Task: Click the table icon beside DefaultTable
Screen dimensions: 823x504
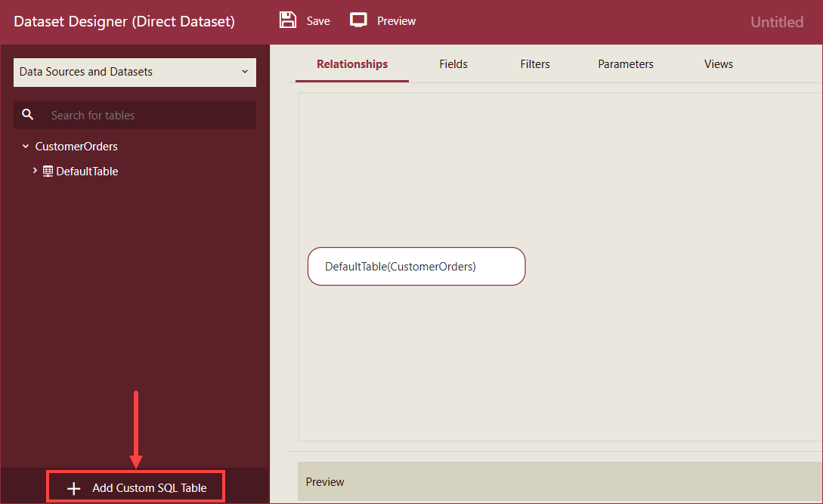Action: coord(47,171)
